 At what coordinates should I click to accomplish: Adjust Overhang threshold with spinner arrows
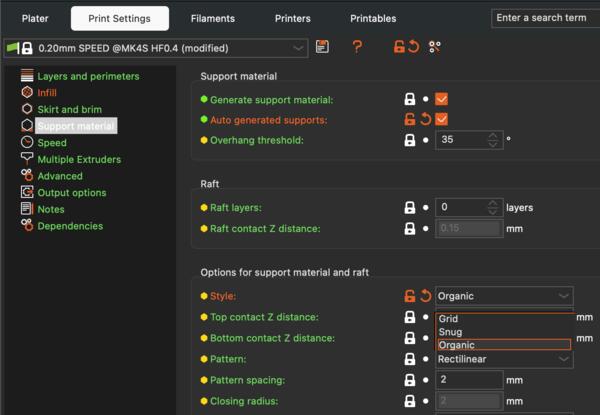[x=493, y=140]
